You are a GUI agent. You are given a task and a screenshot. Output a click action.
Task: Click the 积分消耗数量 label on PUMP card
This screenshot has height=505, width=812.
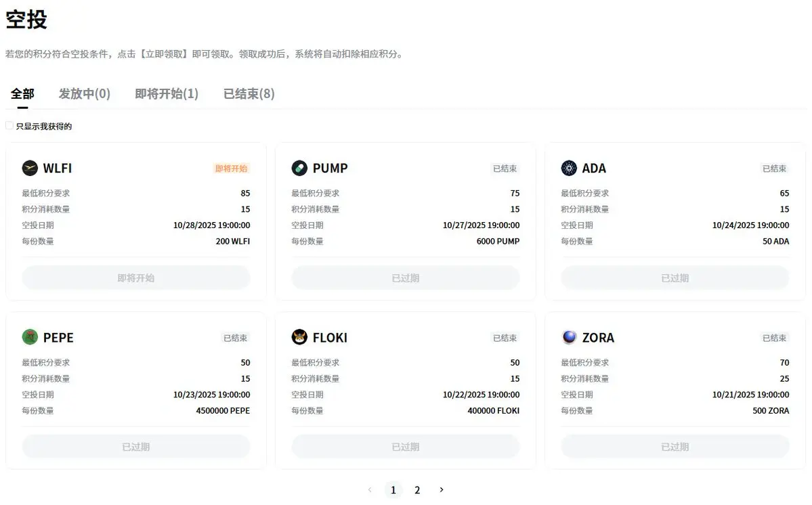tap(316, 209)
